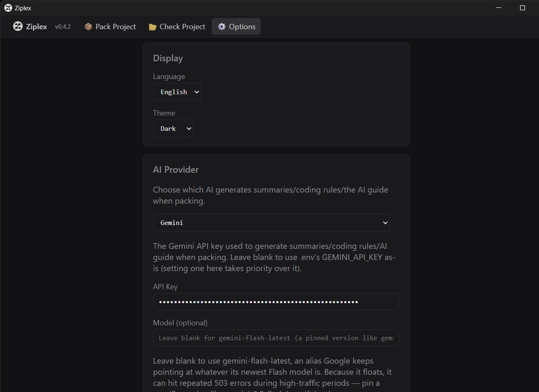Open the Pack Project tab
539x392 pixels.
110,26
